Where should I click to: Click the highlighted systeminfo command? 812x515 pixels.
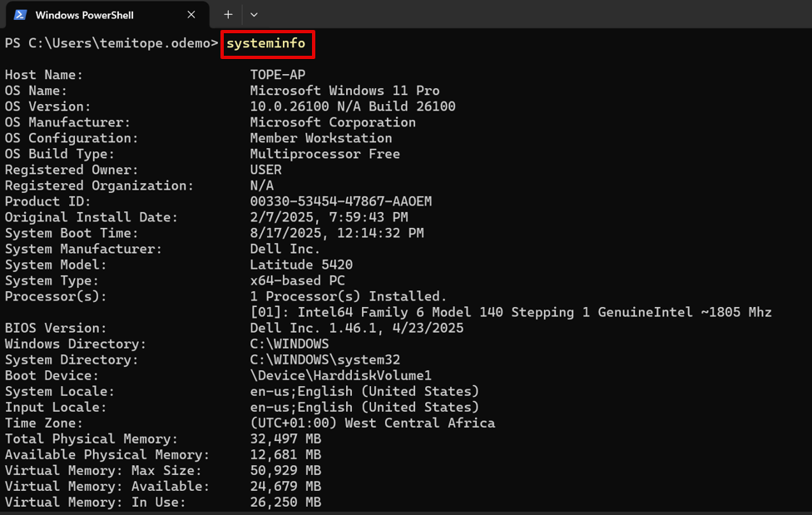[x=266, y=43]
